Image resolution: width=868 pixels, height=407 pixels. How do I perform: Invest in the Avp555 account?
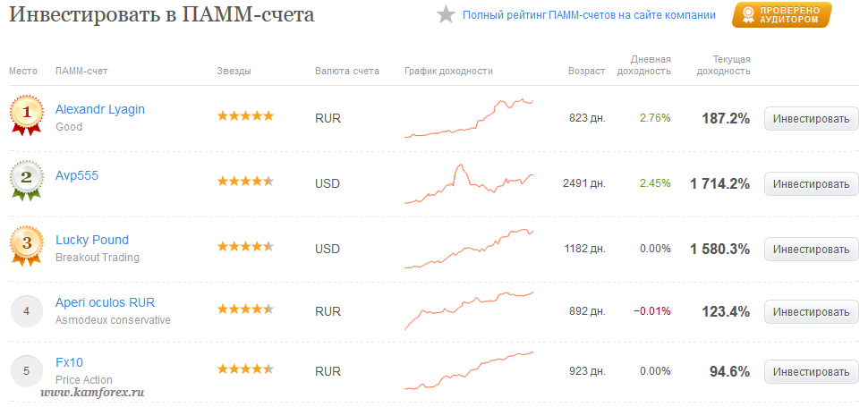coord(811,184)
